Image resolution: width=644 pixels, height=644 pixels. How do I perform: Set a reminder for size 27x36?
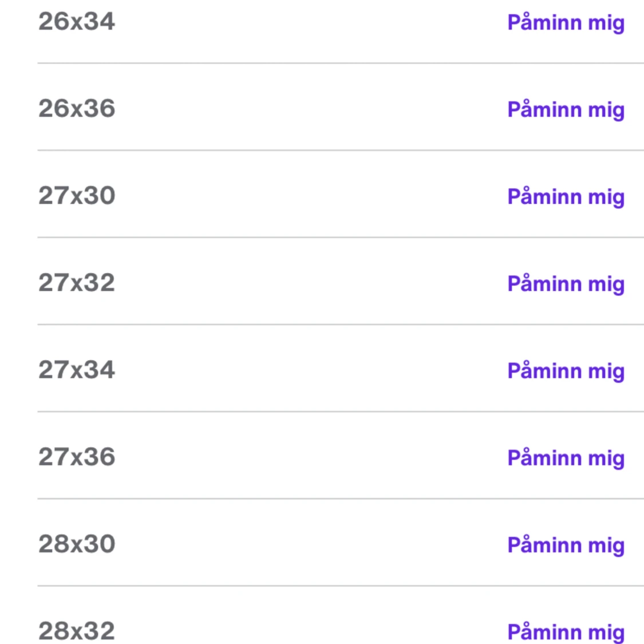566,458
